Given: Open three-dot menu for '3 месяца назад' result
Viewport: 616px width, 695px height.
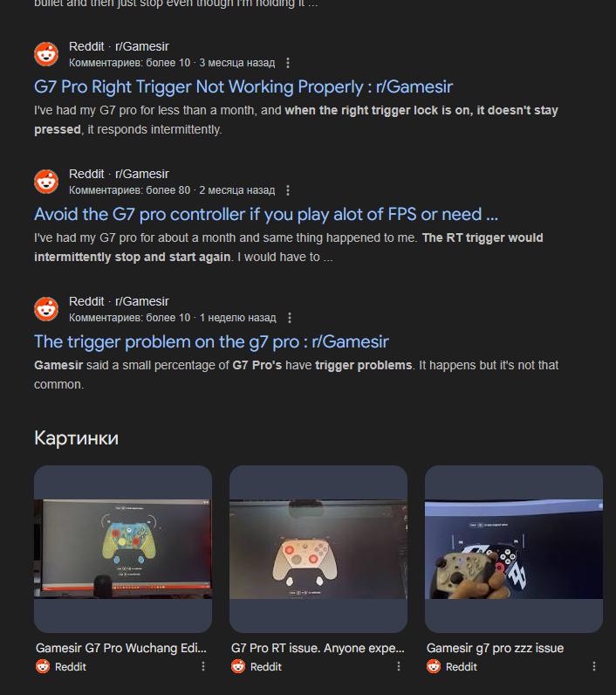Looking at the screenshot, I should (288, 63).
